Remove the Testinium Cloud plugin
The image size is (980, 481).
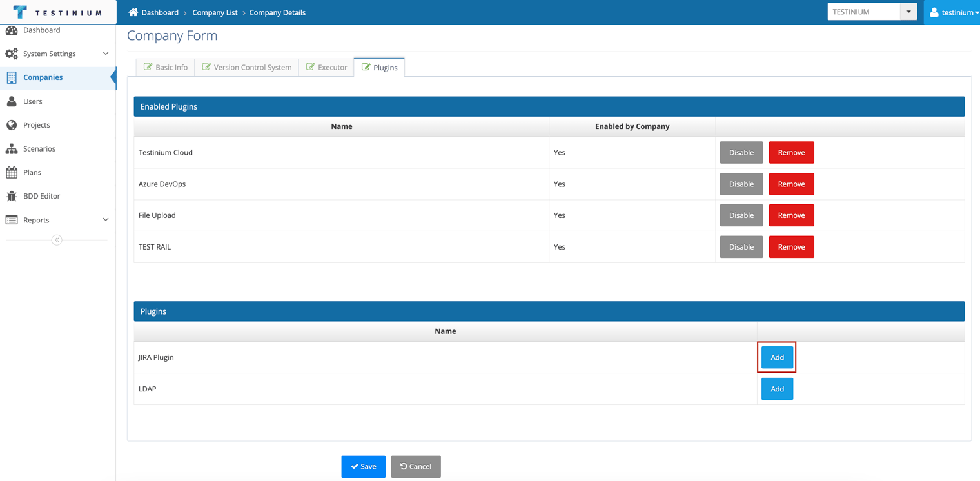click(791, 153)
